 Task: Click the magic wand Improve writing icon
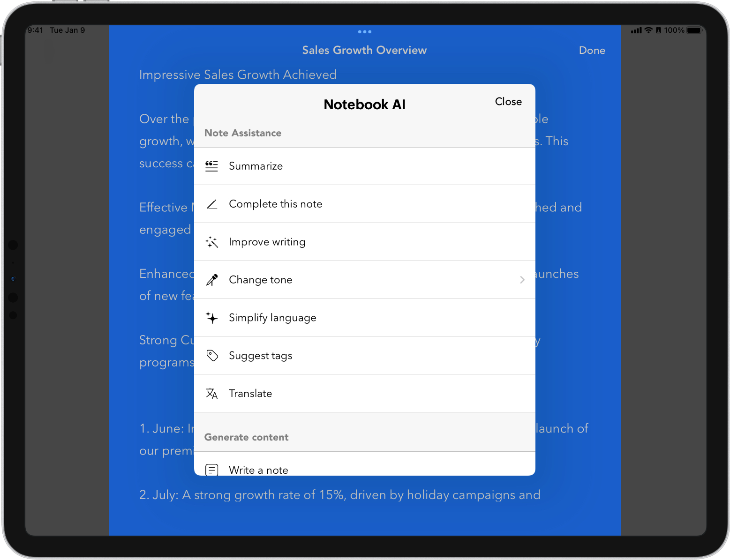[x=212, y=242]
